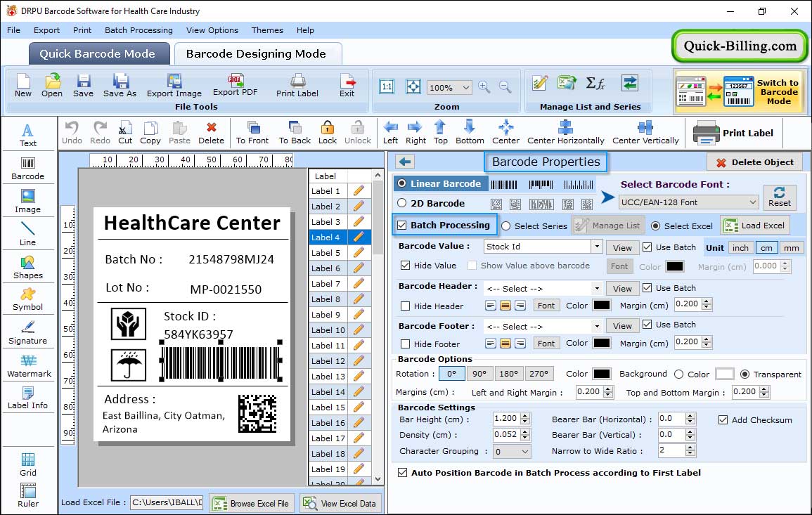Open a file with Open icon
Viewport: 812px width, 515px height.
coord(52,86)
